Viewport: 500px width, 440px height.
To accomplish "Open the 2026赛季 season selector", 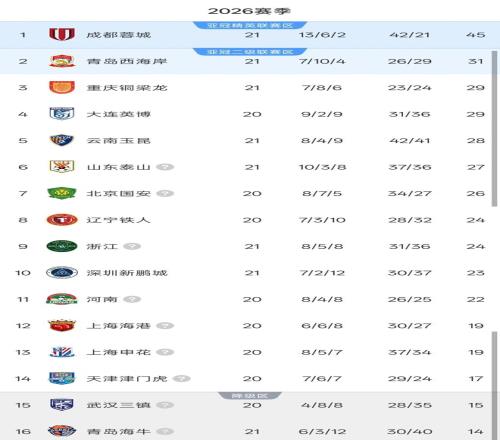I will pos(249,11).
